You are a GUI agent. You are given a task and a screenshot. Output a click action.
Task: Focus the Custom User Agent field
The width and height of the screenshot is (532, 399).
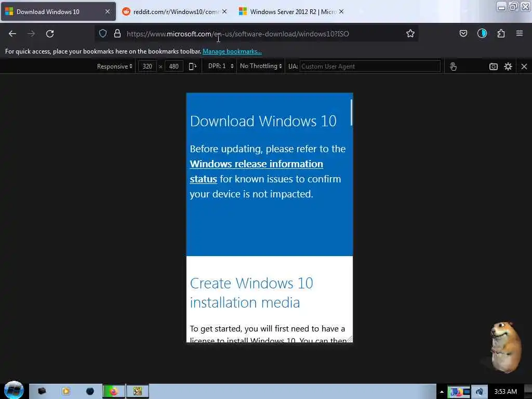(x=370, y=66)
